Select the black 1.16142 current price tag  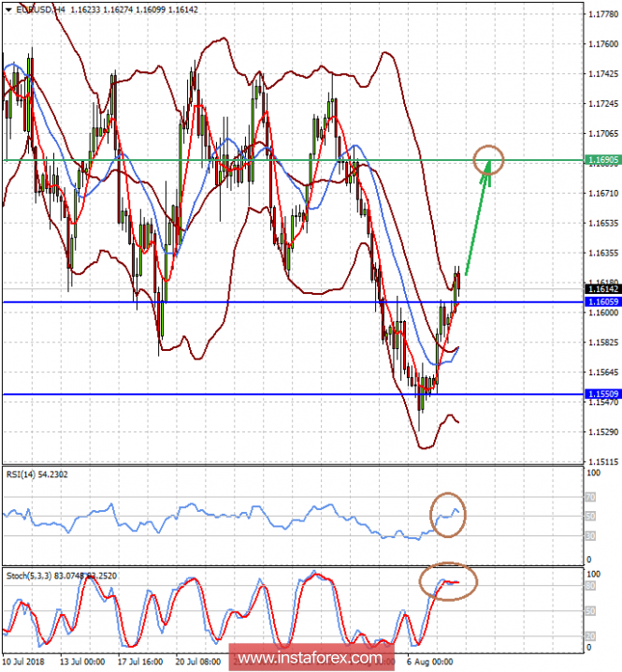click(603, 289)
